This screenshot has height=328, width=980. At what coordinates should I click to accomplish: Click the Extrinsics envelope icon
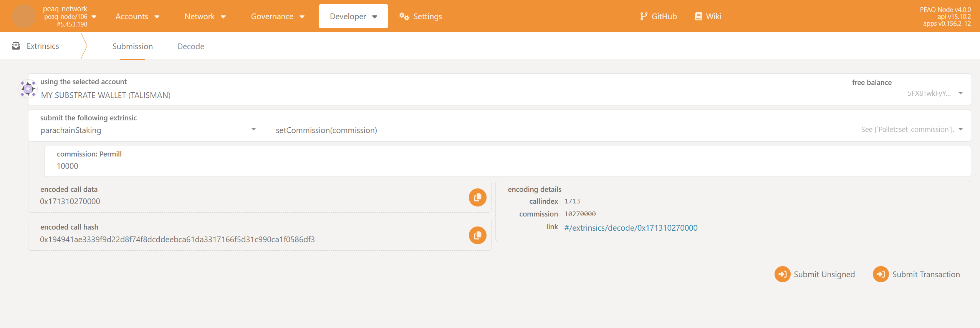pos(16,46)
